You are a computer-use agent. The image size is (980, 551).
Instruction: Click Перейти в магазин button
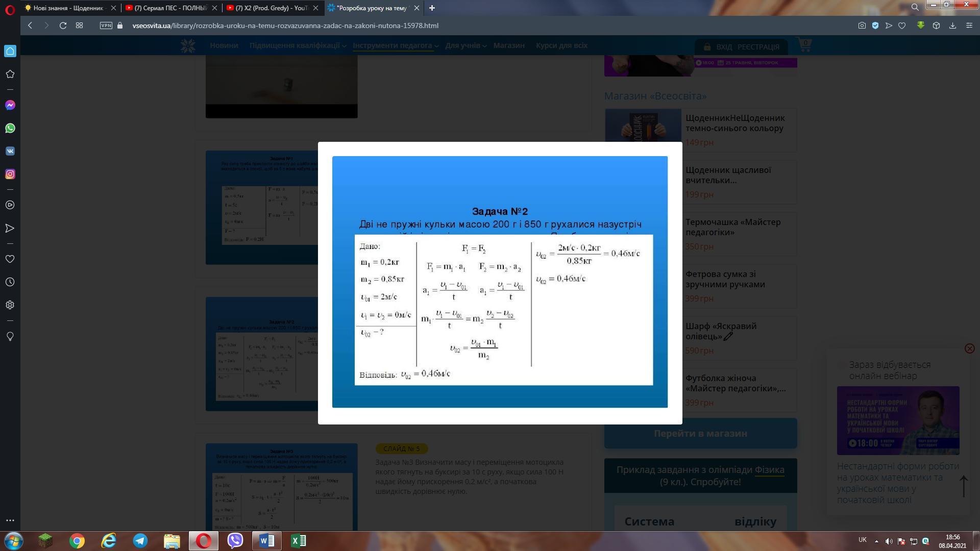tap(700, 433)
